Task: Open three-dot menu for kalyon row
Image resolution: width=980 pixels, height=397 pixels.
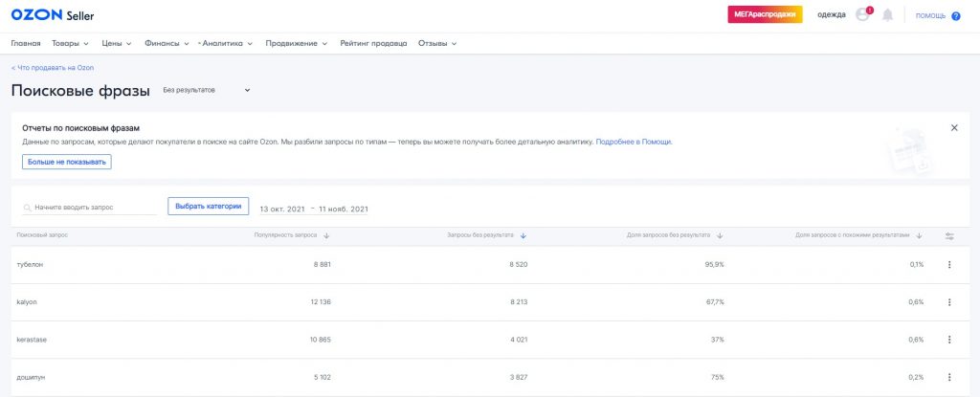Action: coord(949,302)
